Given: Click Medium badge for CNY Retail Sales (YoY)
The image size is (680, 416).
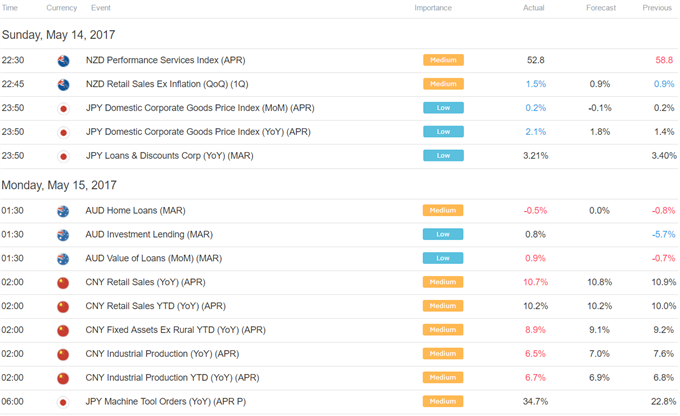Looking at the screenshot, I should (x=443, y=282).
